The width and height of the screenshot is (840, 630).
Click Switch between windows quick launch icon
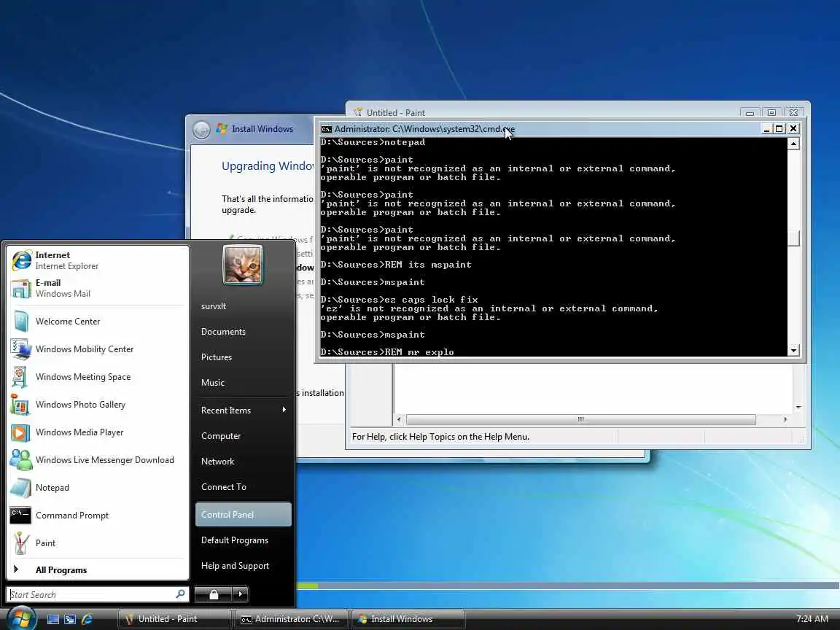click(x=70, y=619)
